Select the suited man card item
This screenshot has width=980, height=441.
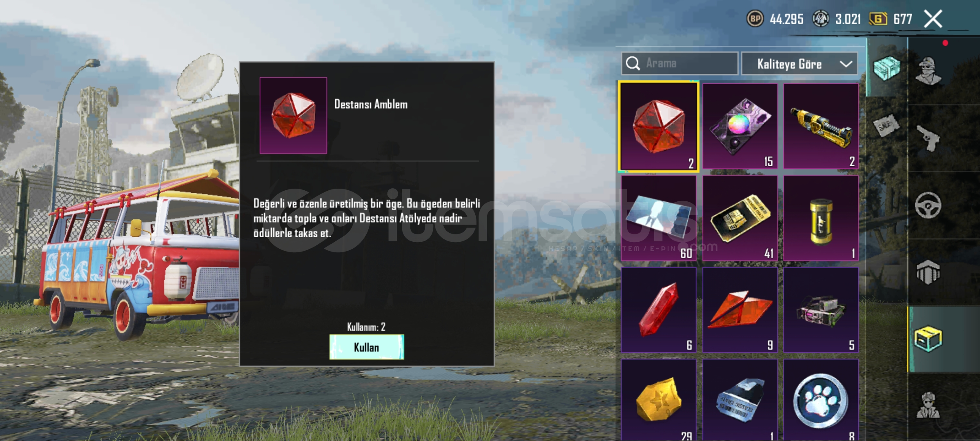658,218
